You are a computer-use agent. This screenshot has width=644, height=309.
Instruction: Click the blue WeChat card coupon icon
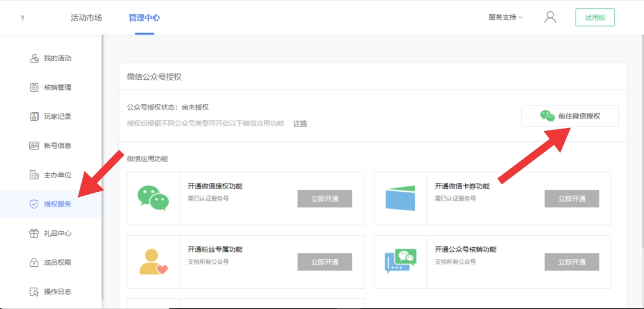[x=400, y=198]
